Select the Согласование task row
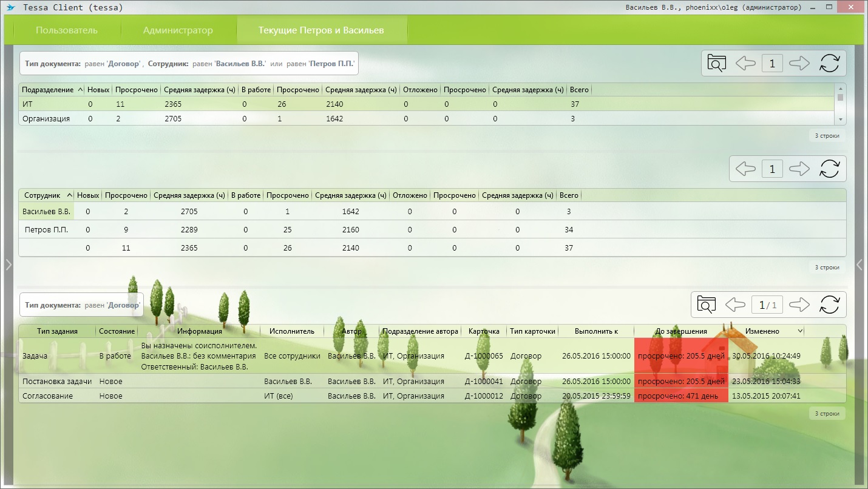This screenshot has height=489, width=868. coord(432,396)
